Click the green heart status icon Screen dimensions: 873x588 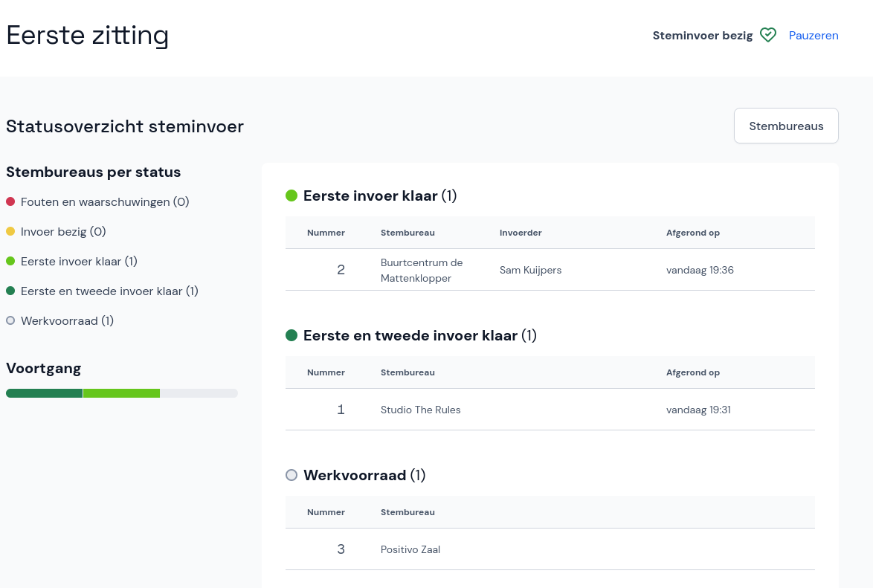tap(768, 35)
